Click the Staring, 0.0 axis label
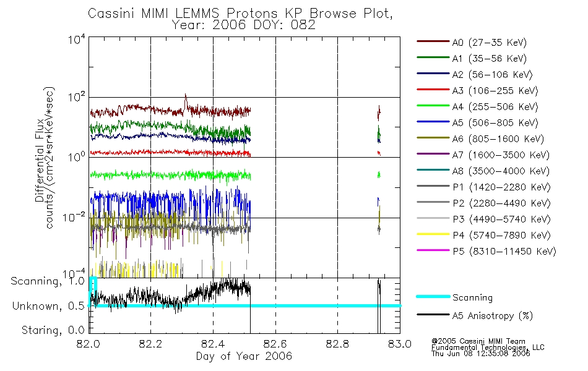This screenshot has height=371, width=588. [x=53, y=330]
